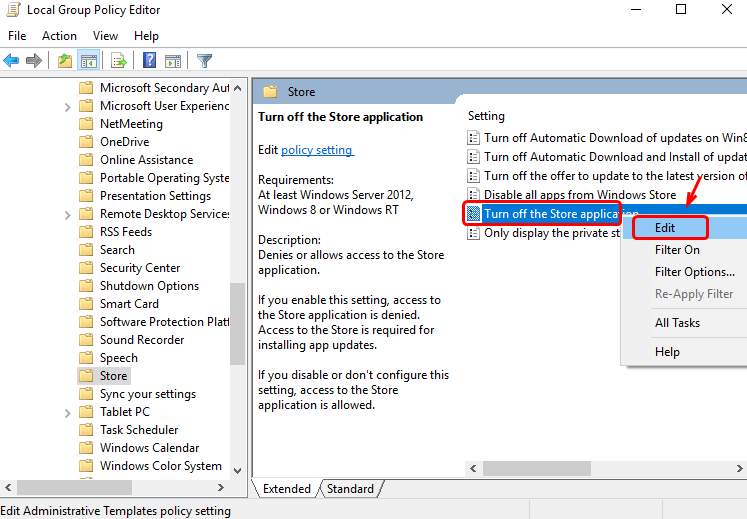Click the Filter funnel toolbar icon

tap(204, 61)
